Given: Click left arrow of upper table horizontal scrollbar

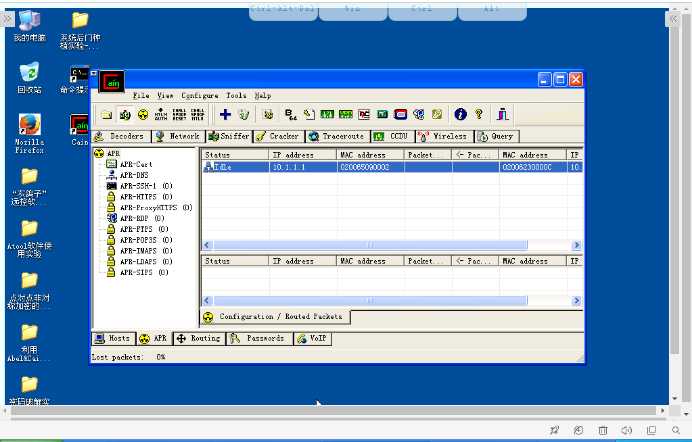Looking at the screenshot, I should coord(207,245).
